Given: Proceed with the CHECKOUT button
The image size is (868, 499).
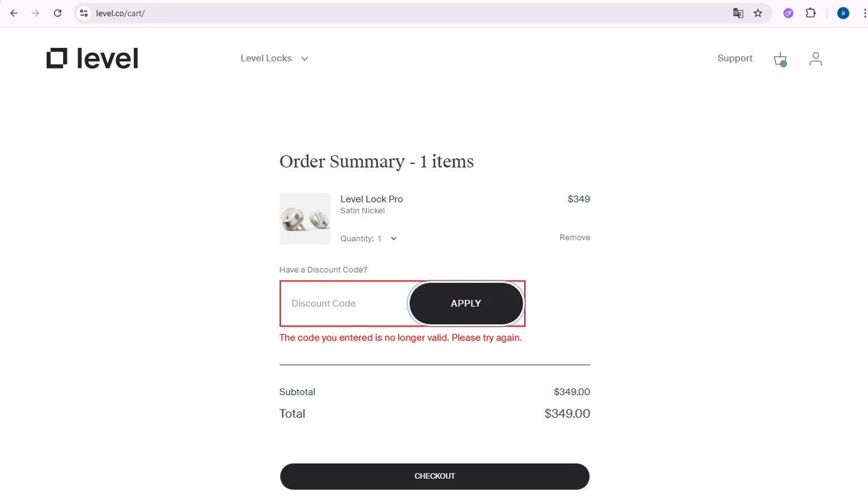Looking at the screenshot, I should click(435, 476).
